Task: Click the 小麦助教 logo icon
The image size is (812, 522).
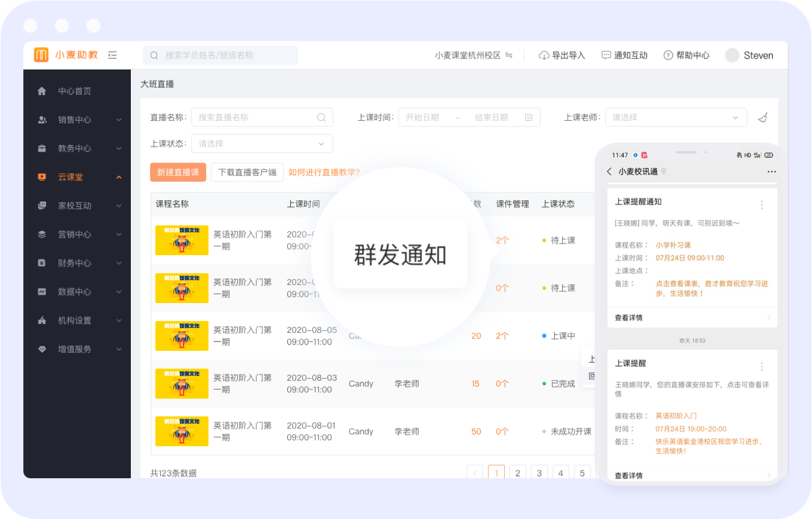Action: click(41, 55)
